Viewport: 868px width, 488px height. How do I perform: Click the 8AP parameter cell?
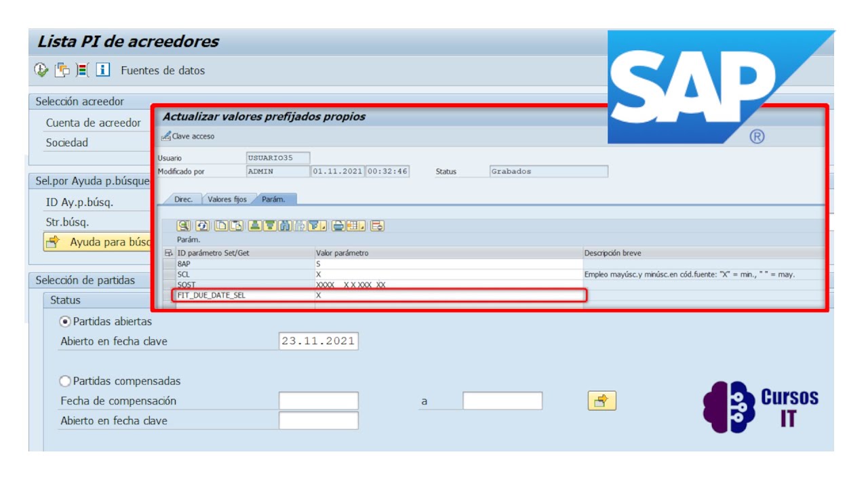(245, 264)
